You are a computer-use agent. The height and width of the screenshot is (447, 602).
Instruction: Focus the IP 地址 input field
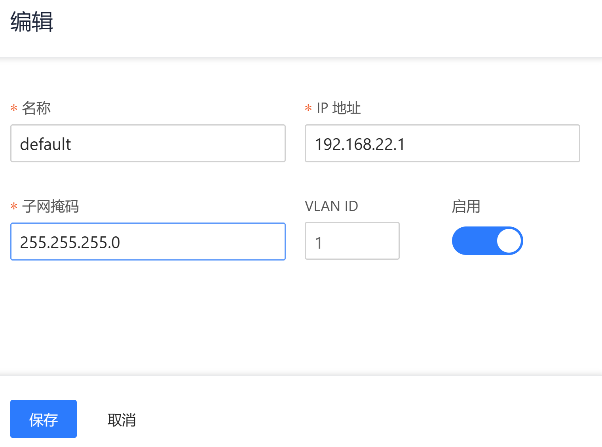[442, 143]
